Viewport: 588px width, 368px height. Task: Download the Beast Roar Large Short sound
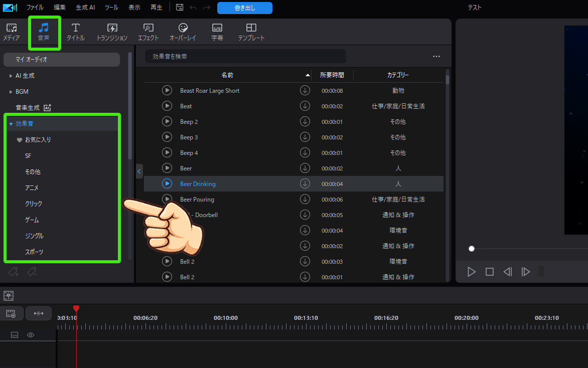(305, 90)
